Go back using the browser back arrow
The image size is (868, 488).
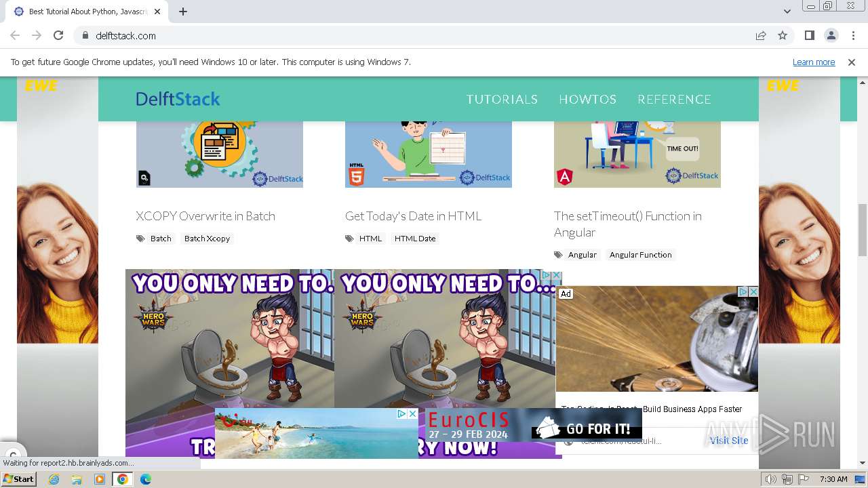(x=15, y=35)
